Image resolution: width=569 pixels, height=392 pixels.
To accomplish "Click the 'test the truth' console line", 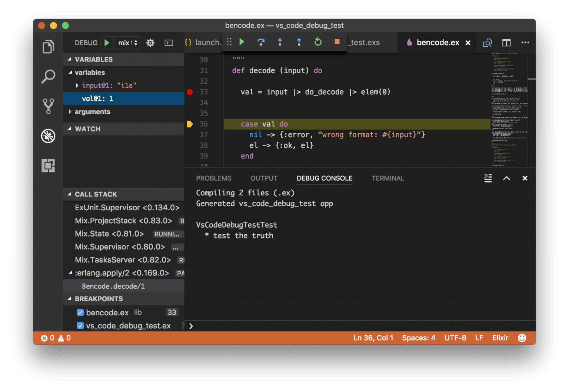I will click(243, 236).
